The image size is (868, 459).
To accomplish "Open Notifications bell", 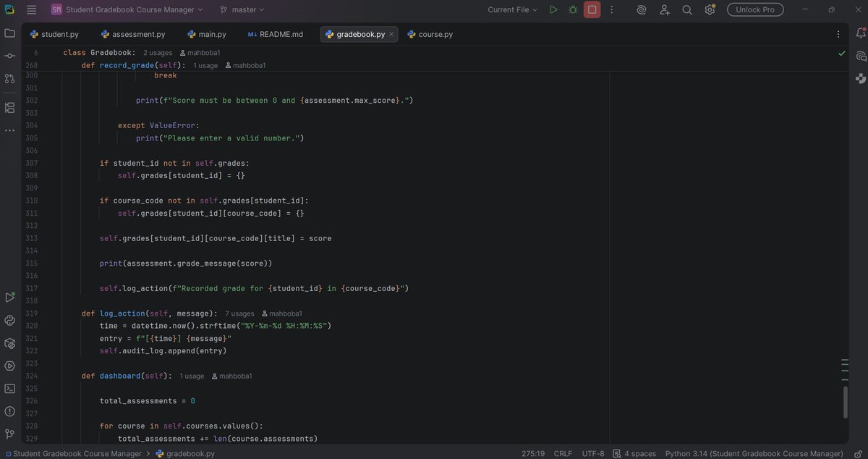I will (x=860, y=33).
